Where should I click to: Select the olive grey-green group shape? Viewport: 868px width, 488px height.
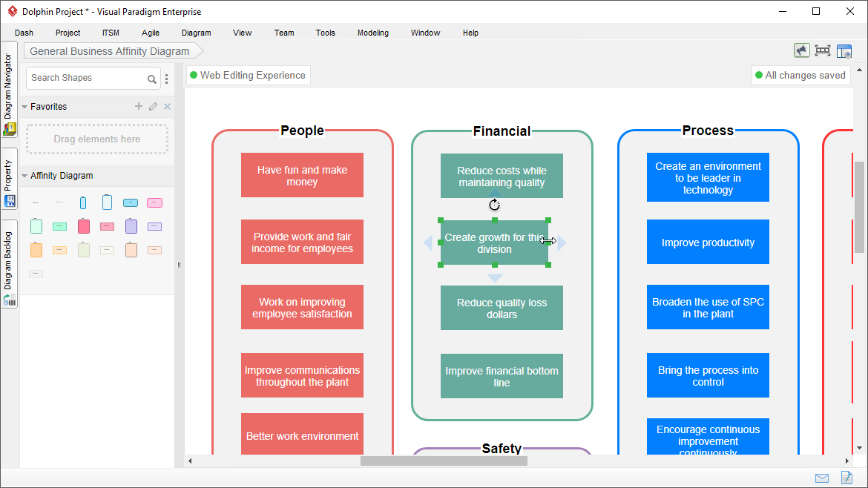tap(84, 249)
